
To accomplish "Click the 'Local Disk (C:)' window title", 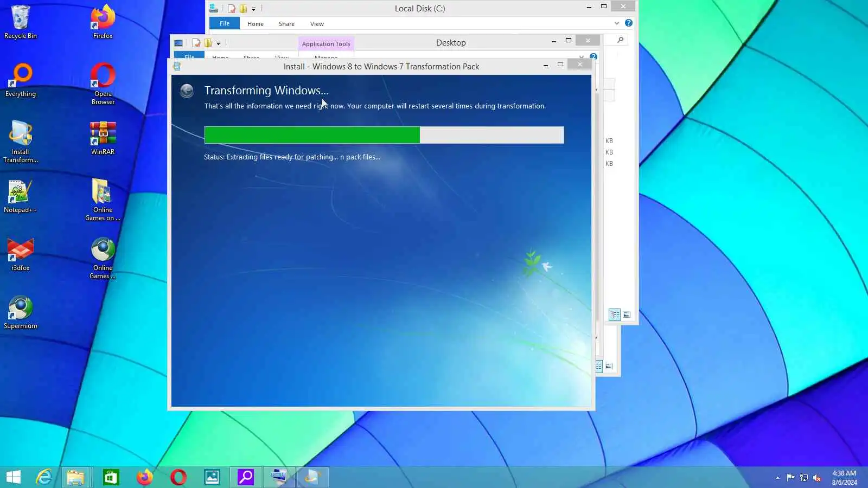I will tap(420, 9).
